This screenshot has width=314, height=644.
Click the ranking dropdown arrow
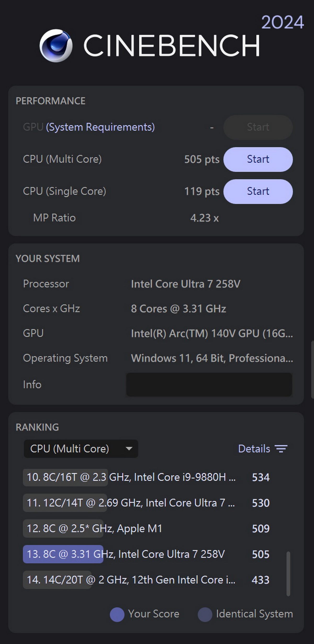[x=129, y=449]
